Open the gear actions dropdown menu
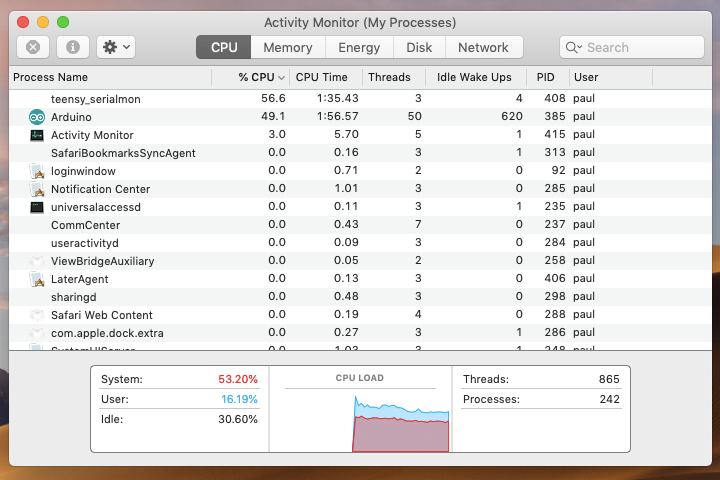This screenshot has width=720, height=480. [x=116, y=47]
